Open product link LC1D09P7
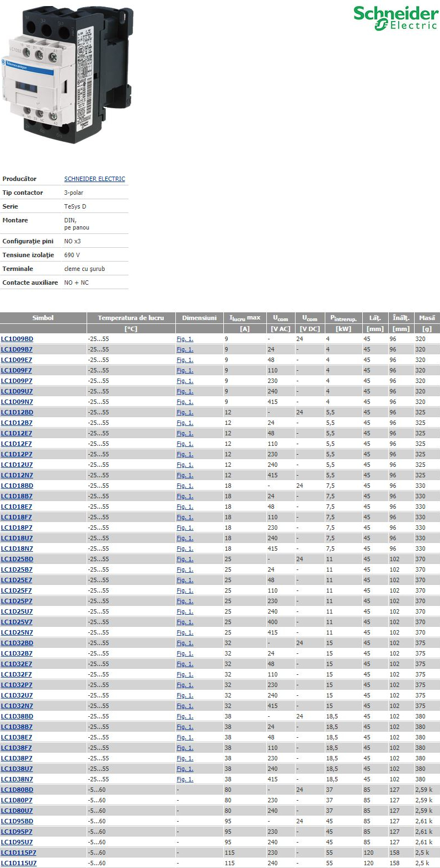The image size is (440, 868). 17,381
